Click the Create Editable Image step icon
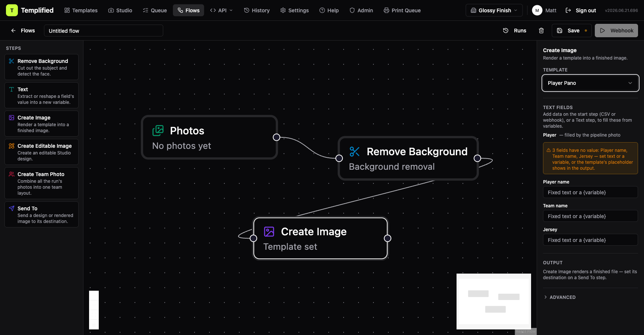 (12, 146)
